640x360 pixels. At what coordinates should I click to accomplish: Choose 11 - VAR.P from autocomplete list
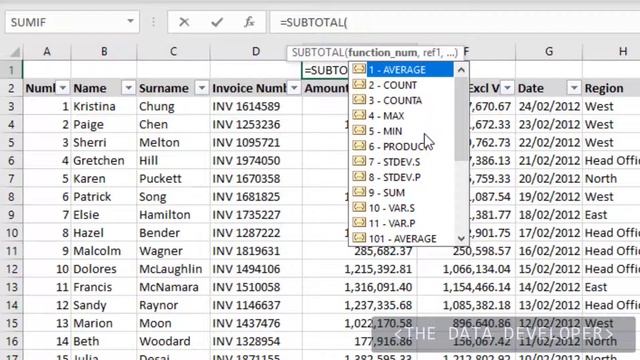(402, 223)
